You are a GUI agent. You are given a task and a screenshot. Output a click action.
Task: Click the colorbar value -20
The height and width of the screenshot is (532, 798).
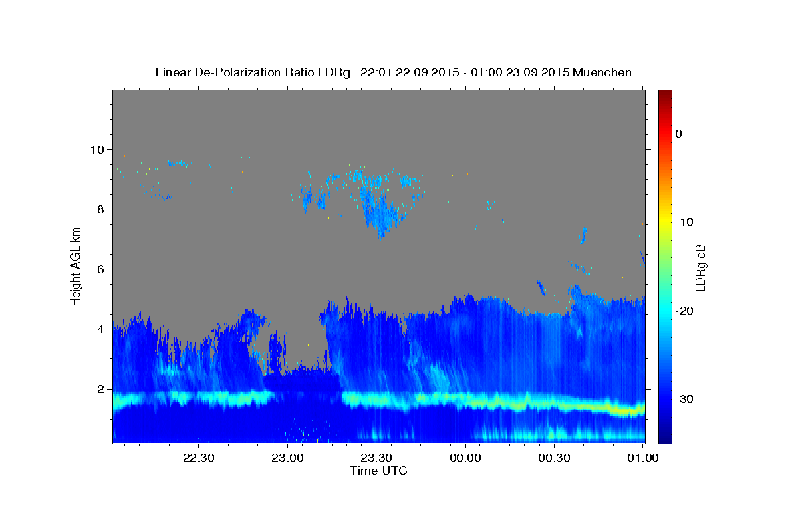(684, 311)
